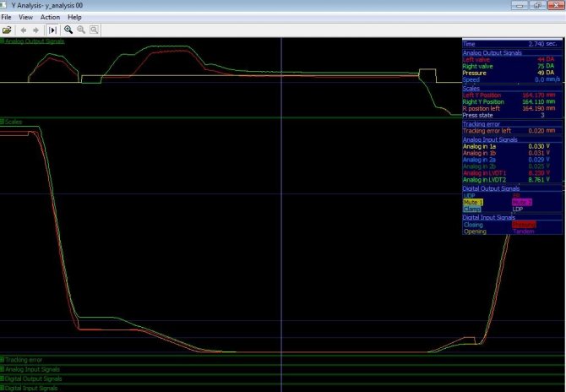566x392 pixels.
Task: Select the Speed legend entry
Action: click(x=471, y=79)
